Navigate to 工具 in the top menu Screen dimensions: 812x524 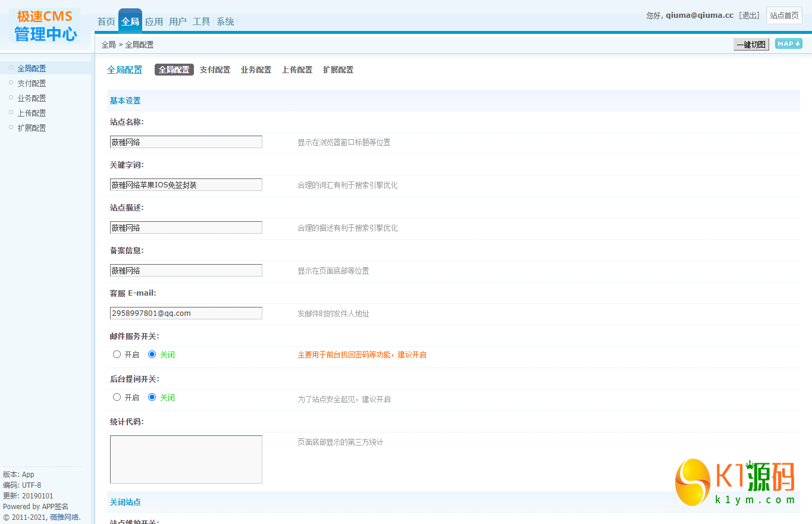pos(202,21)
